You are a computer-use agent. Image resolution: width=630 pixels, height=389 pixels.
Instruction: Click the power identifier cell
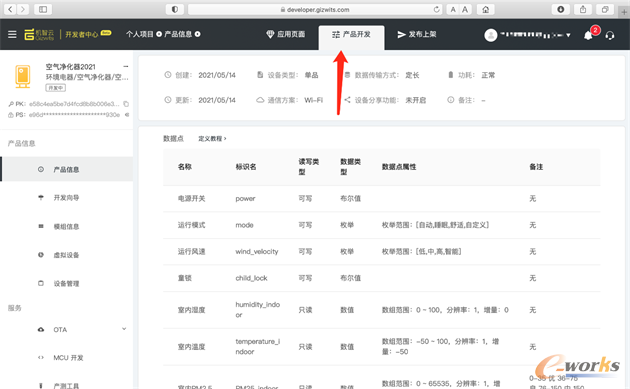[x=245, y=199]
